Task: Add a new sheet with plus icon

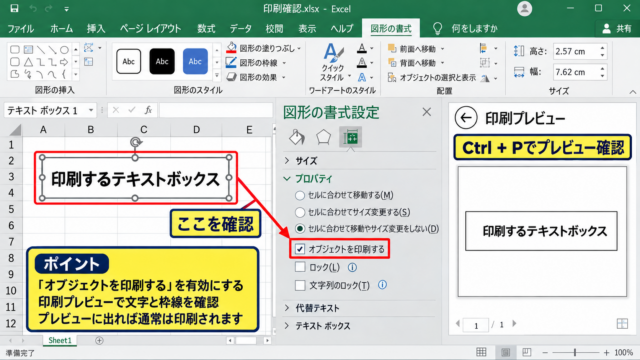Action: 99,340
